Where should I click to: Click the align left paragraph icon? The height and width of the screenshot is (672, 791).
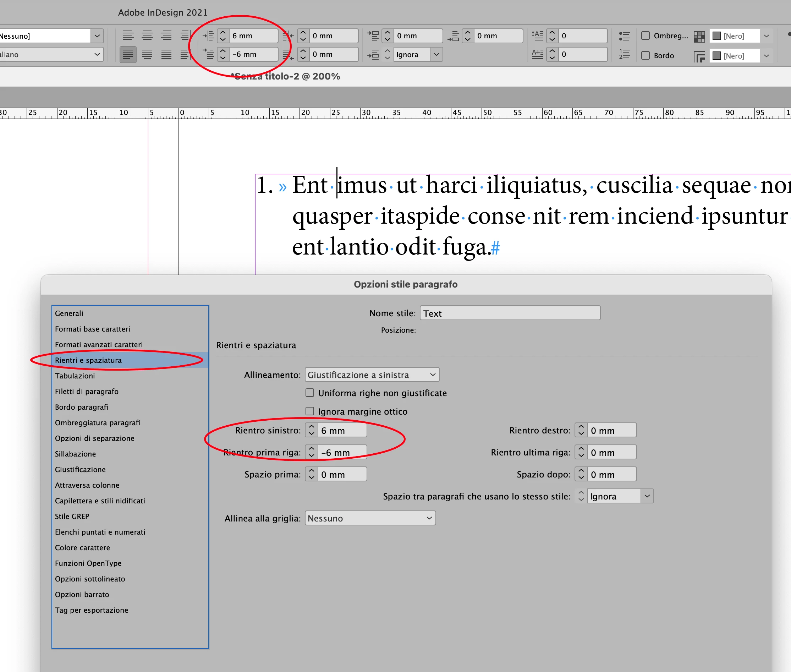[128, 35]
